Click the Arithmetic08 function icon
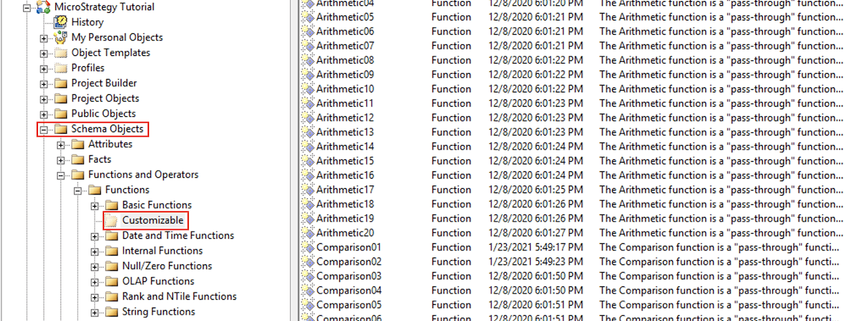 coord(308,60)
